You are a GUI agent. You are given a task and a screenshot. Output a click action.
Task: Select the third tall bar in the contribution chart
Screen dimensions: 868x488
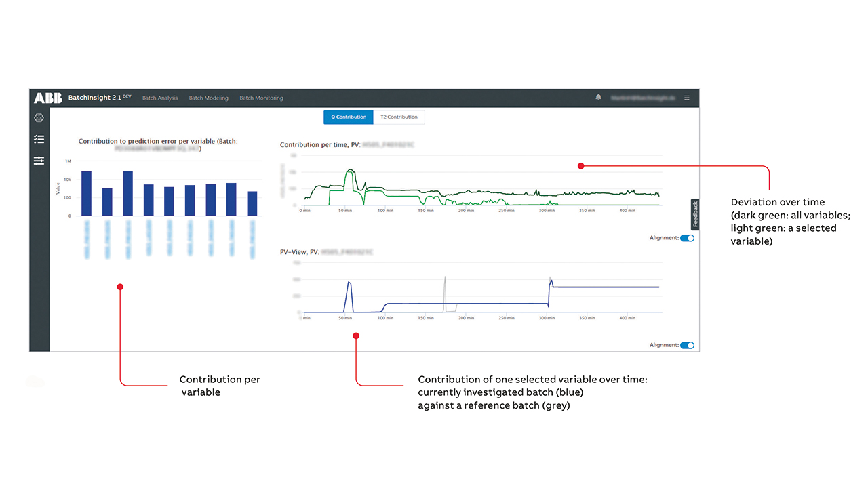127,194
